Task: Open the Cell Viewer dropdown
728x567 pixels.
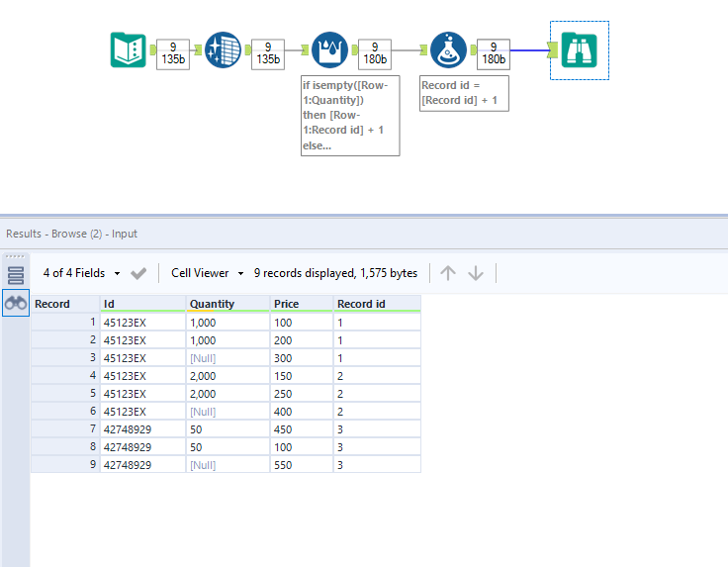Action: coord(207,273)
